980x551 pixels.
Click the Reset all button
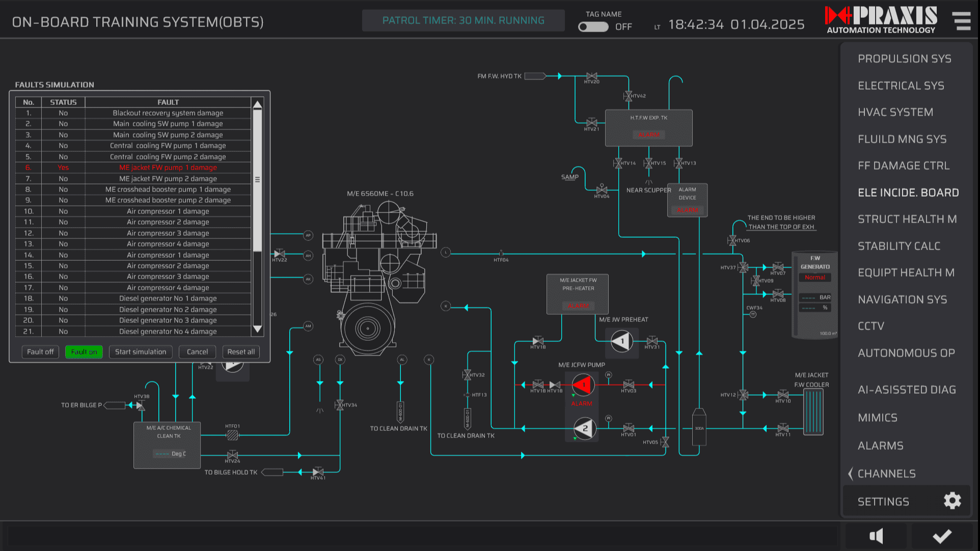[241, 352]
